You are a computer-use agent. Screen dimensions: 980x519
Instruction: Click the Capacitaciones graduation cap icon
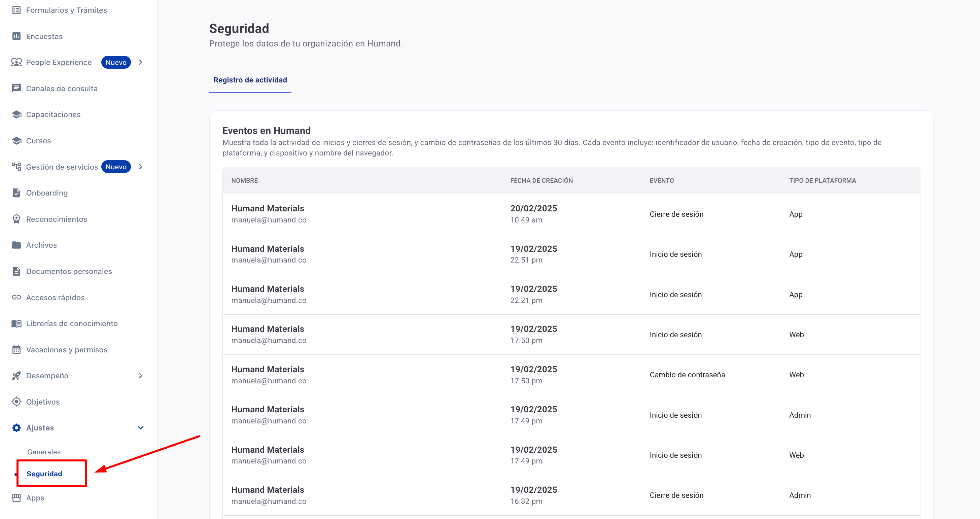coord(16,114)
